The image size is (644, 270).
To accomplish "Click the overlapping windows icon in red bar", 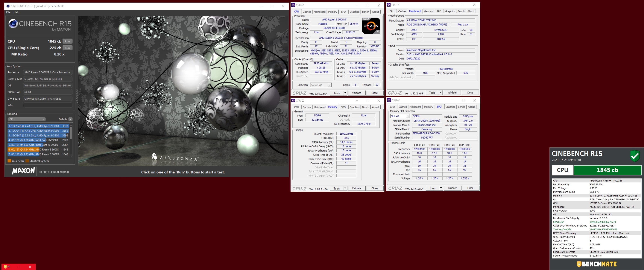I will 8,267.
